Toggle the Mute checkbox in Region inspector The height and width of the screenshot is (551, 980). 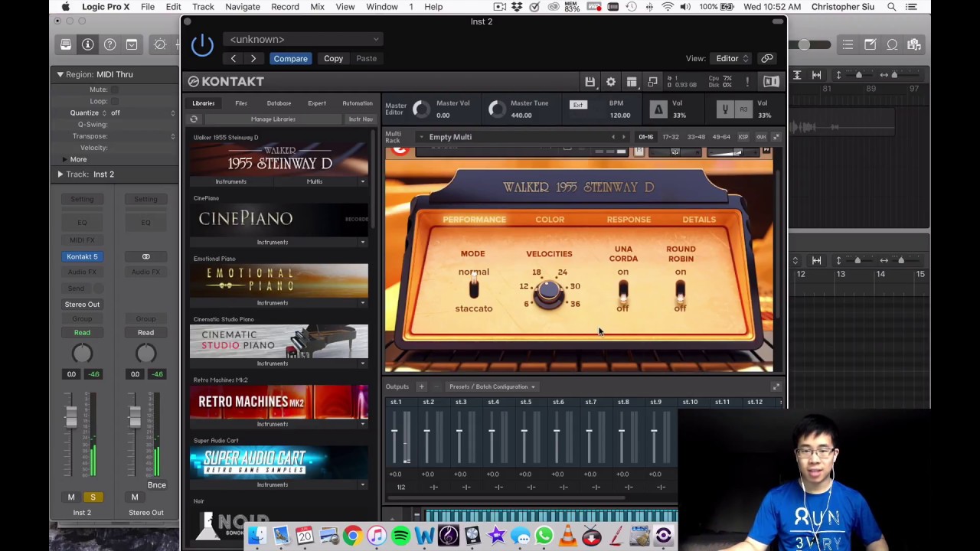(x=115, y=90)
